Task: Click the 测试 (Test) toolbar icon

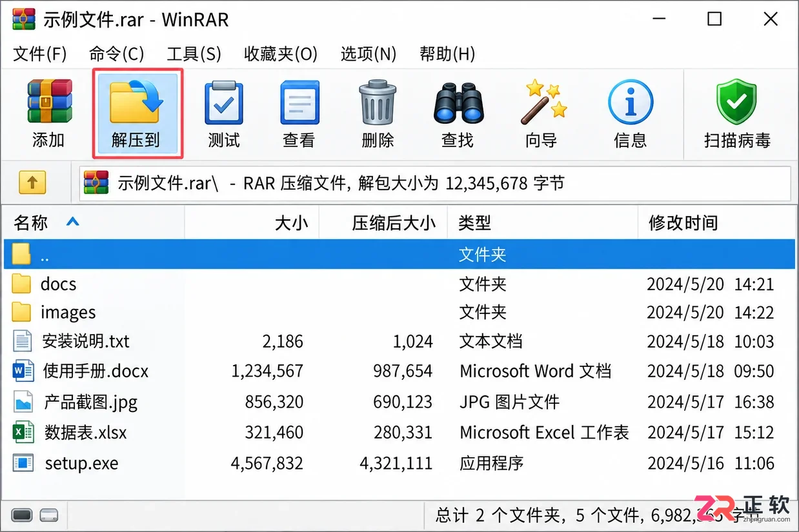Action: [223, 103]
